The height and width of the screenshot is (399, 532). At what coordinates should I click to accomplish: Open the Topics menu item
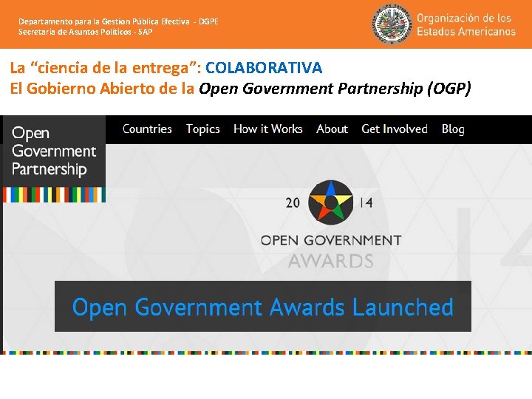pyautogui.click(x=203, y=129)
